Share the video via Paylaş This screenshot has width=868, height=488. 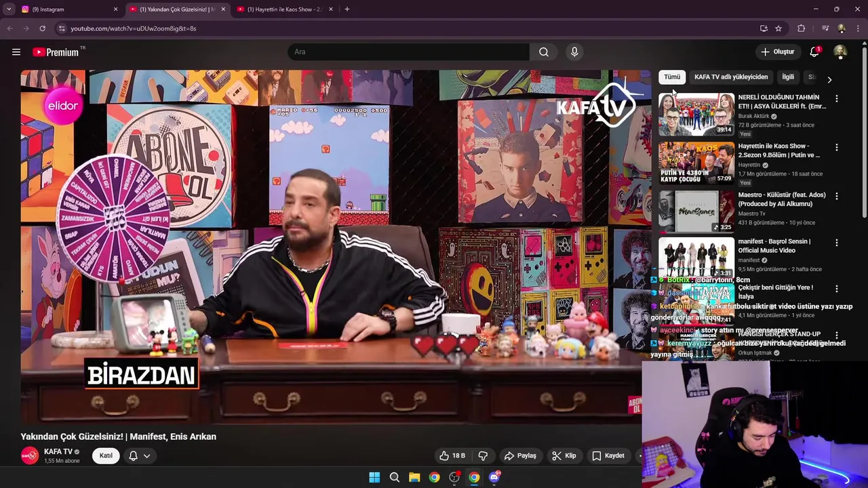pyautogui.click(x=520, y=455)
